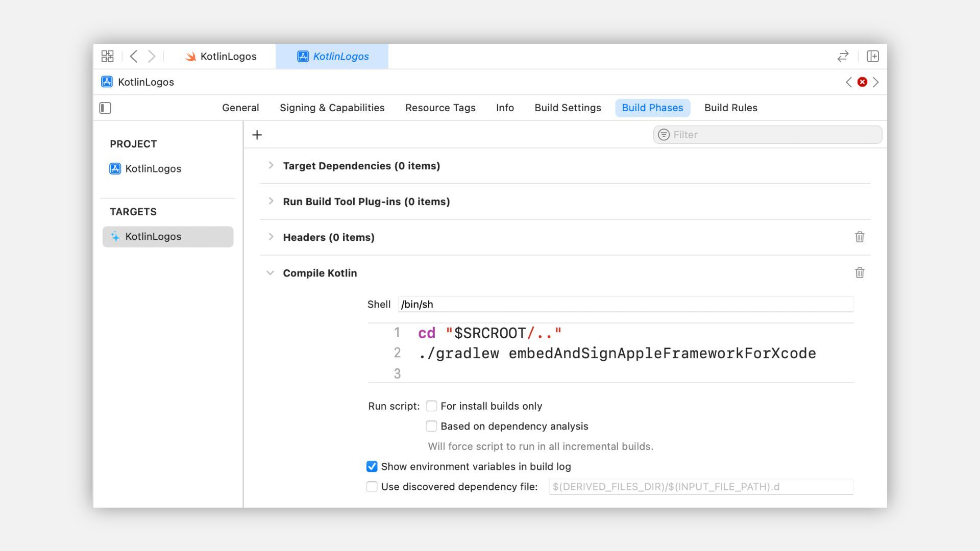Click the editor options swap-arrows icon

click(x=843, y=56)
